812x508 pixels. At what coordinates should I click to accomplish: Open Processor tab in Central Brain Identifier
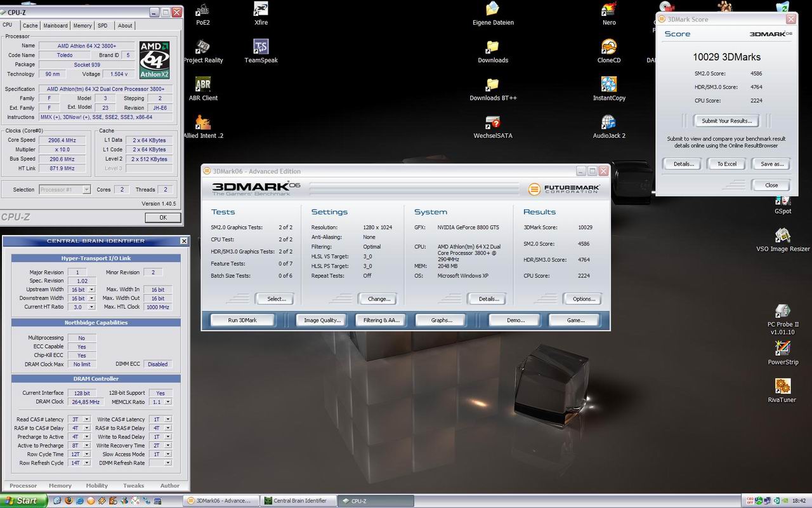[x=23, y=486]
